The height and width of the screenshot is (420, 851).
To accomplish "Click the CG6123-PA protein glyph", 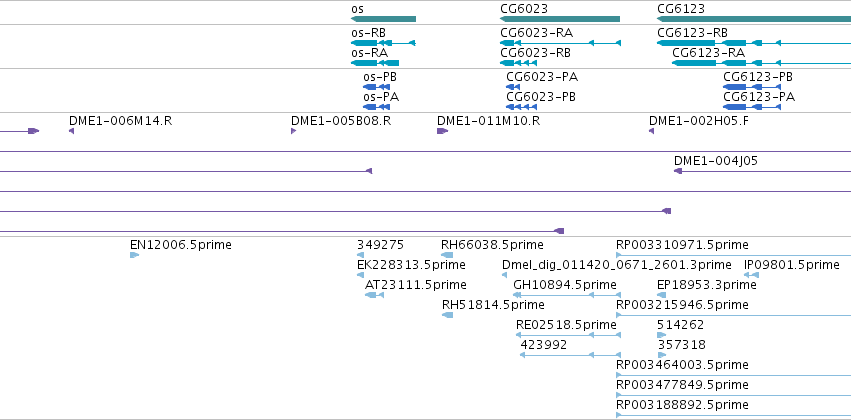I will click(x=752, y=107).
